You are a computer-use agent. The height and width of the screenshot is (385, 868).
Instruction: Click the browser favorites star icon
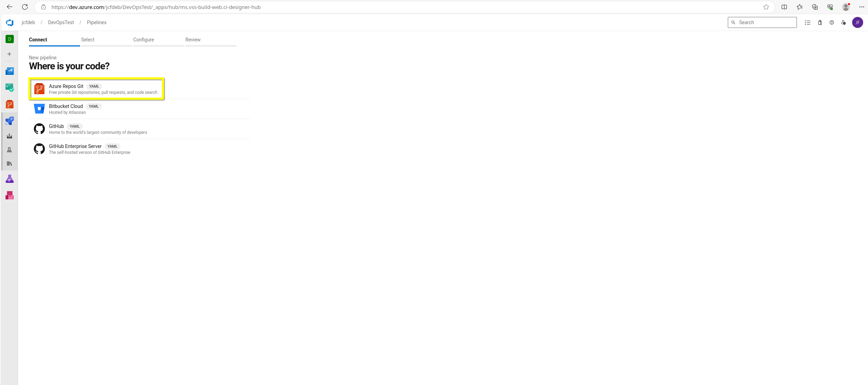point(765,7)
